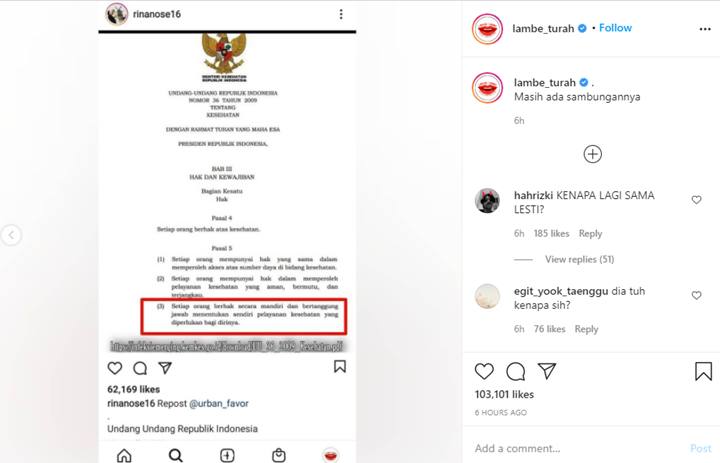The width and height of the screenshot is (720, 463).
Task: Follow the lambe_turah account
Action: (615, 28)
